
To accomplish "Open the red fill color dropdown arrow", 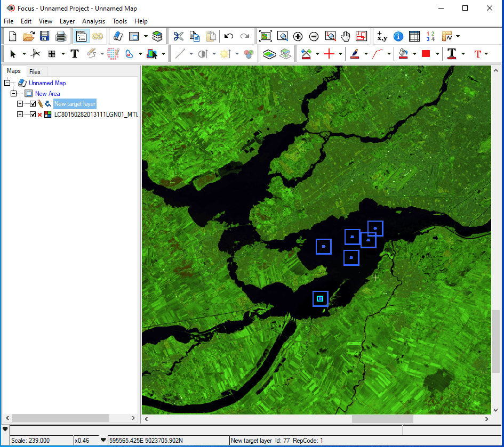I will pyautogui.click(x=437, y=54).
